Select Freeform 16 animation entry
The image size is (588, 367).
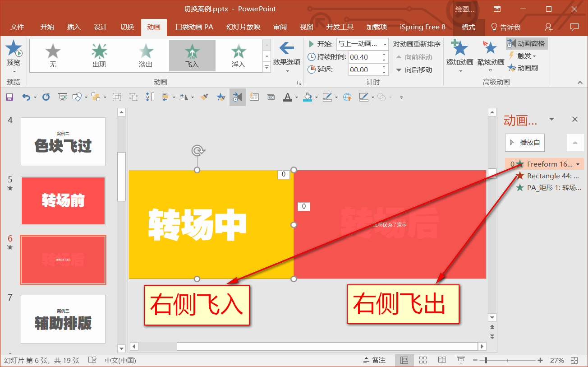(x=544, y=164)
